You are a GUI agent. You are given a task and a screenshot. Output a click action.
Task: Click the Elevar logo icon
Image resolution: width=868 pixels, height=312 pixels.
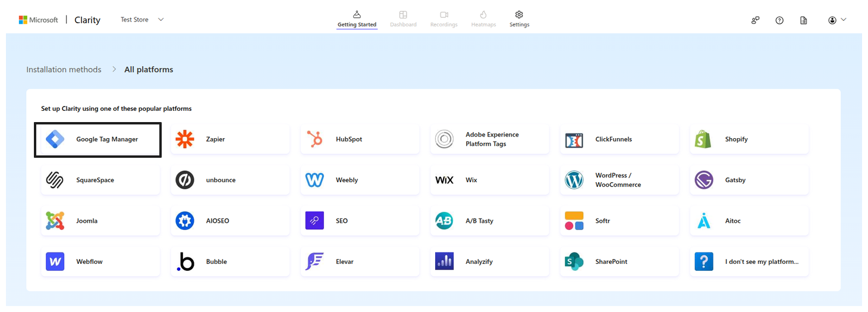tap(315, 261)
